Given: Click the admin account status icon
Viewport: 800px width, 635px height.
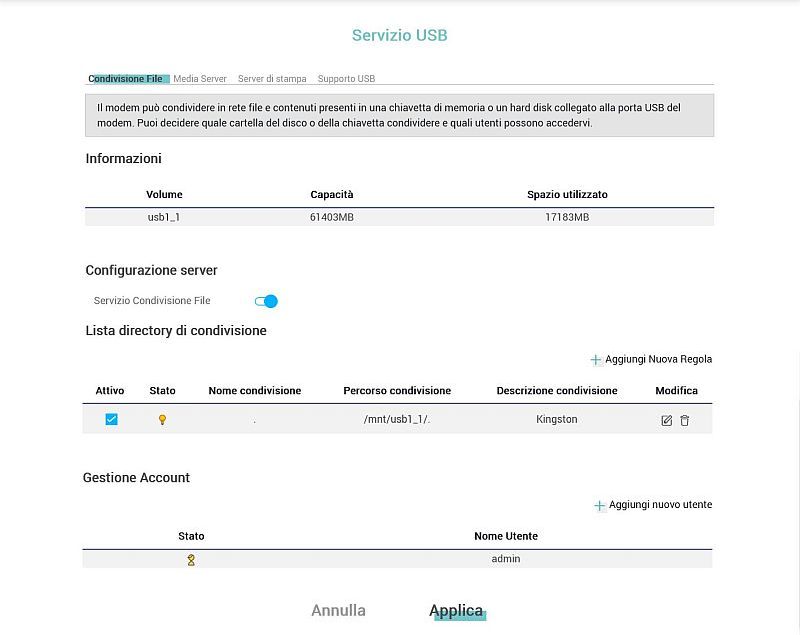Looking at the screenshot, I should click(191, 560).
